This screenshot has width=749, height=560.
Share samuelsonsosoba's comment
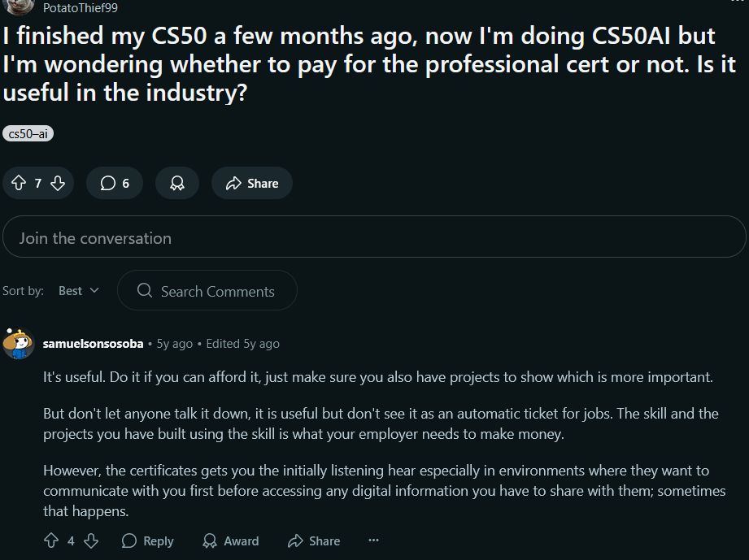tap(314, 540)
